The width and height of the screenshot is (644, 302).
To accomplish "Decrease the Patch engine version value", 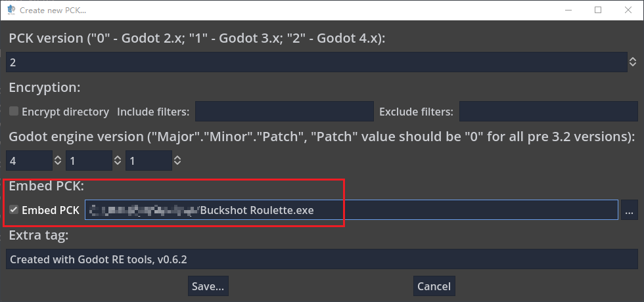I will tap(177, 163).
